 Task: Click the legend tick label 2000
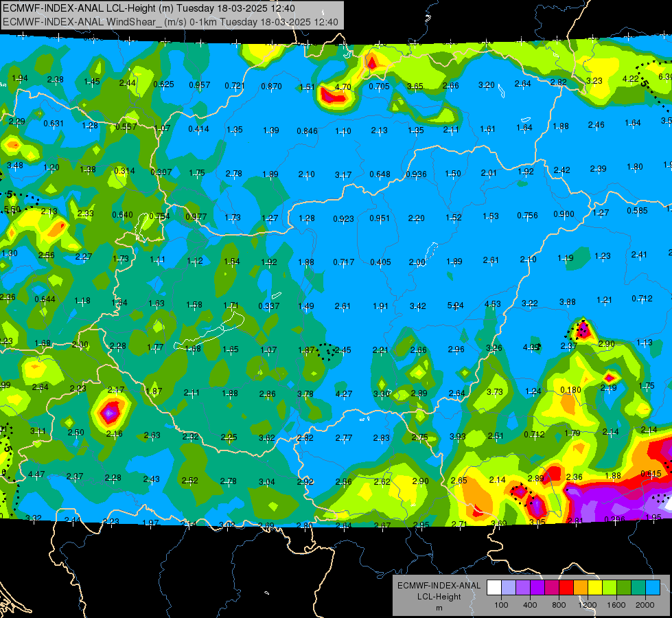point(645,605)
